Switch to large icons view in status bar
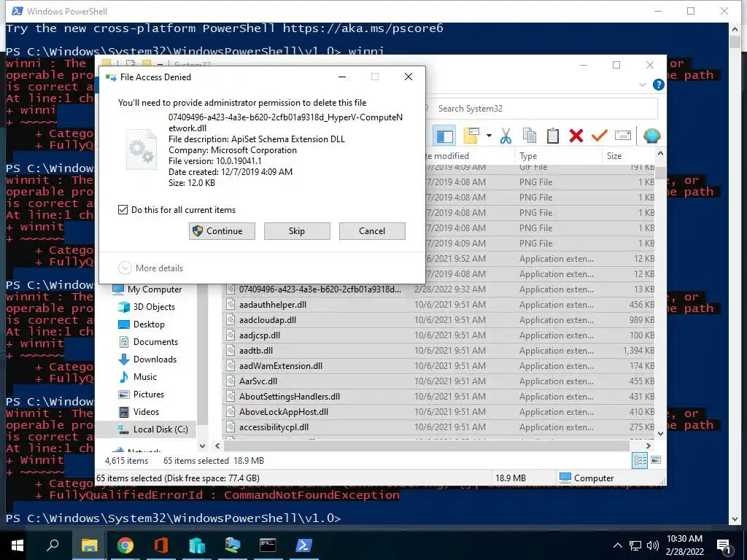 pyautogui.click(x=656, y=460)
